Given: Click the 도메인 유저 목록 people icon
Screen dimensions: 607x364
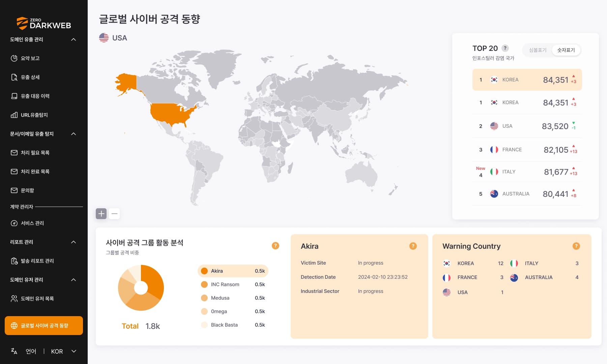Looking at the screenshot, I should click(14, 299).
